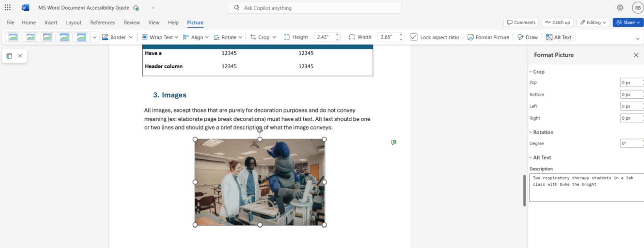Screen dimensions: 644x248
Task: Click the Format Picture ribbon button
Action: [x=488, y=37]
